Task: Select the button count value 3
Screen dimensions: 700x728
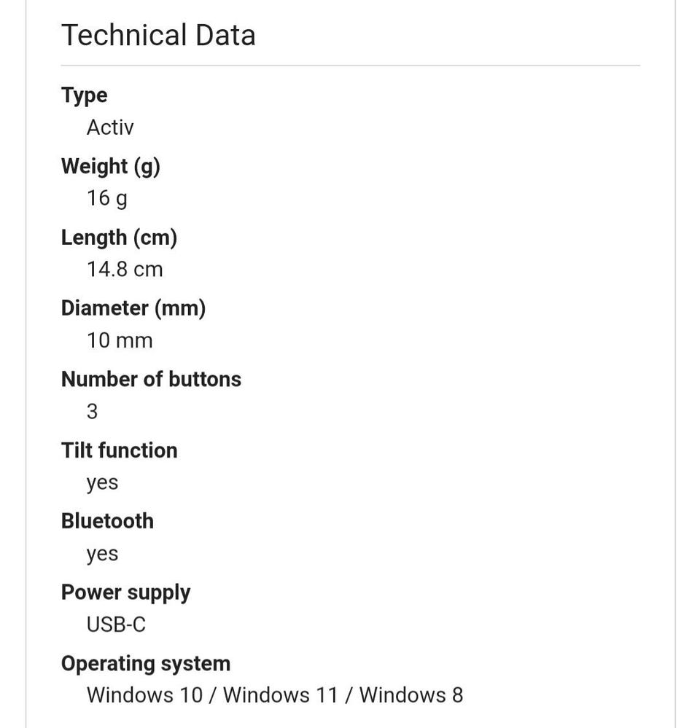Action: click(x=92, y=412)
